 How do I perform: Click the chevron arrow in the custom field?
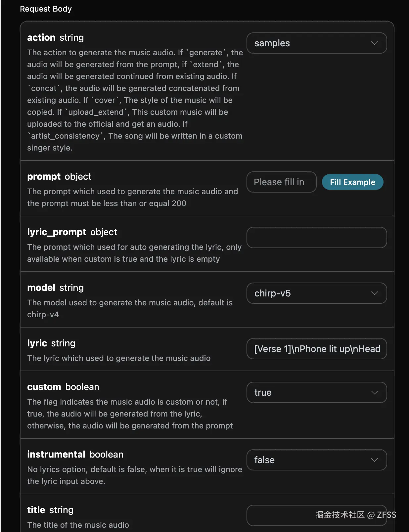(374, 393)
